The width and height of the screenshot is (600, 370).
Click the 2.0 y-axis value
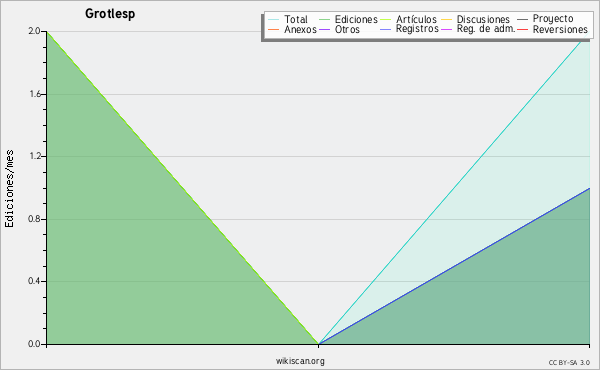pos(34,31)
